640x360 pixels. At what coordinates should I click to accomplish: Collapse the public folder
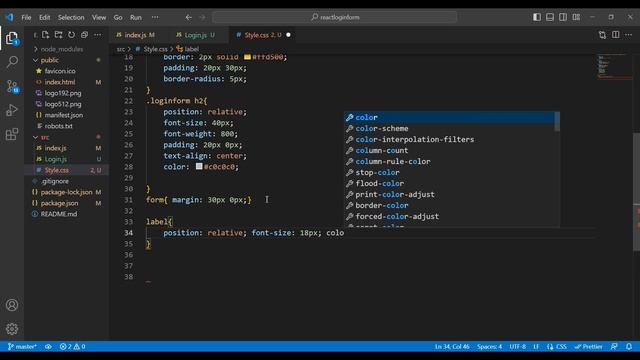[49, 60]
